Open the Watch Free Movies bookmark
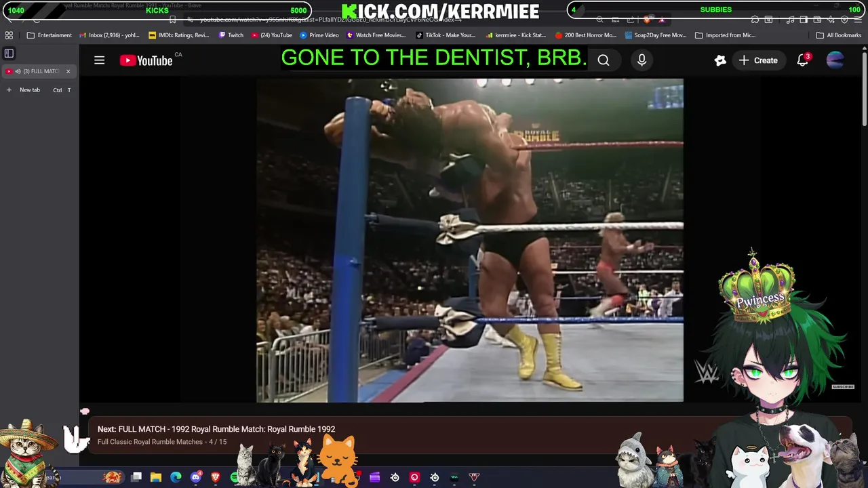 pos(376,35)
